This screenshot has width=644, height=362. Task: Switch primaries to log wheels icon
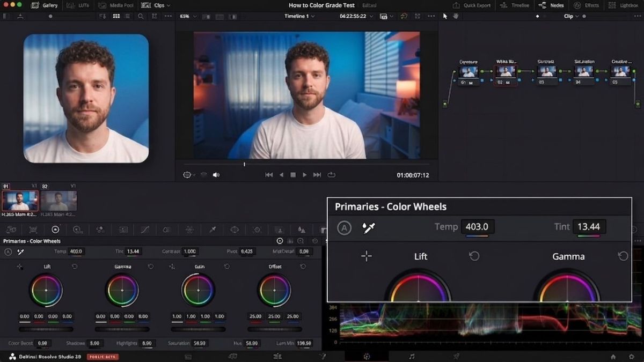[301, 241]
